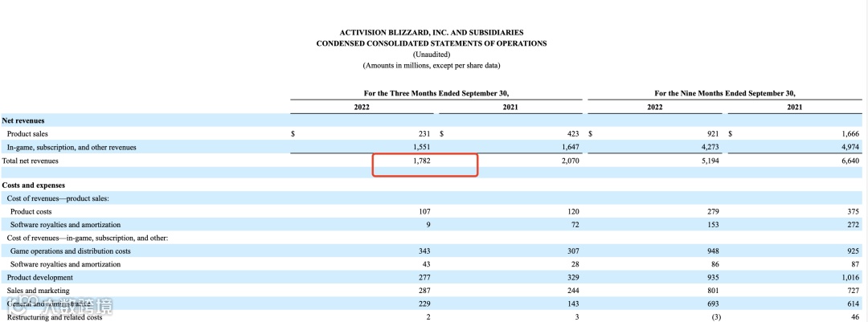Click the Game operations value 343
Viewport: 868px width, 322px height.
click(425, 251)
